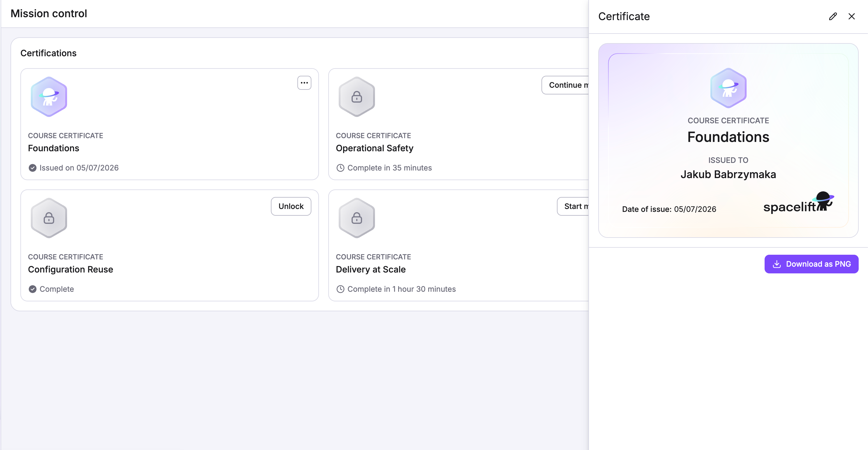Click Continue button on Operational Safety card
The width and height of the screenshot is (868, 450).
(x=565, y=85)
